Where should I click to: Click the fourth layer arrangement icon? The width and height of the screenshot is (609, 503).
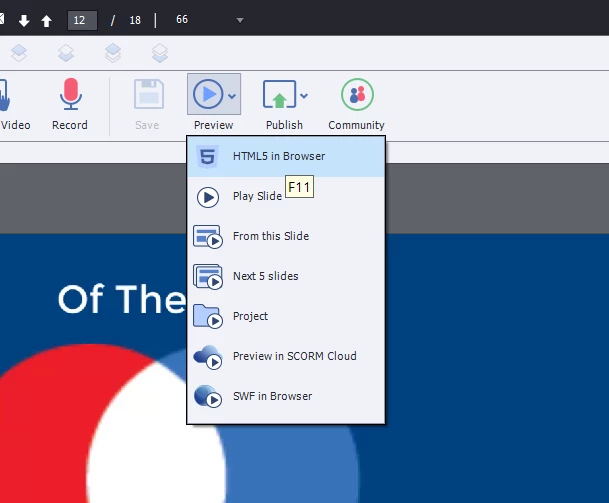(160, 53)
